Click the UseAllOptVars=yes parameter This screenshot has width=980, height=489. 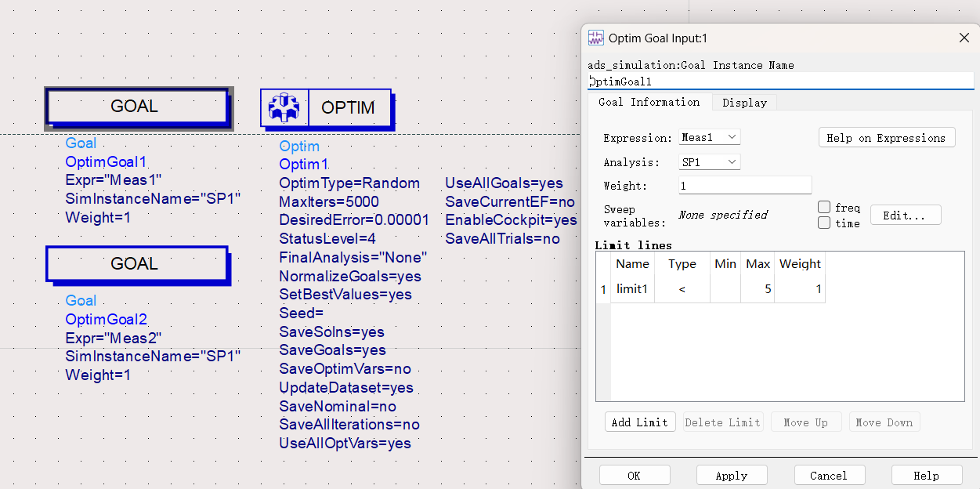click(345, 443)
